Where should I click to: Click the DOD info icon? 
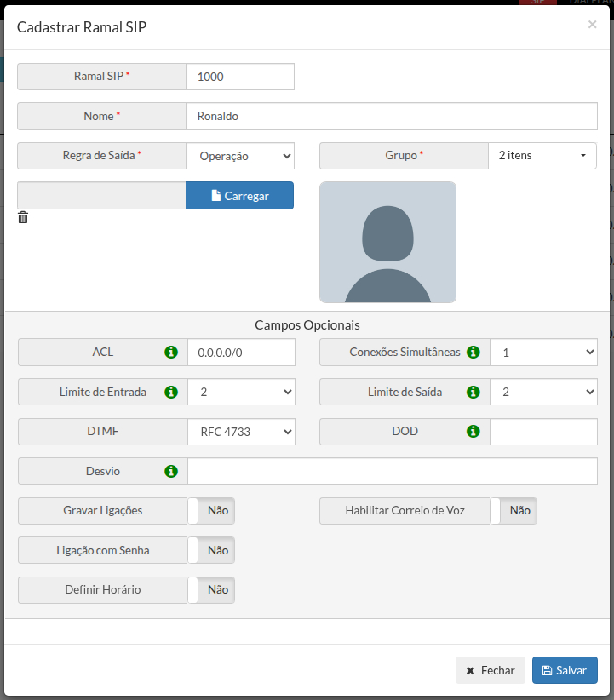473,431
